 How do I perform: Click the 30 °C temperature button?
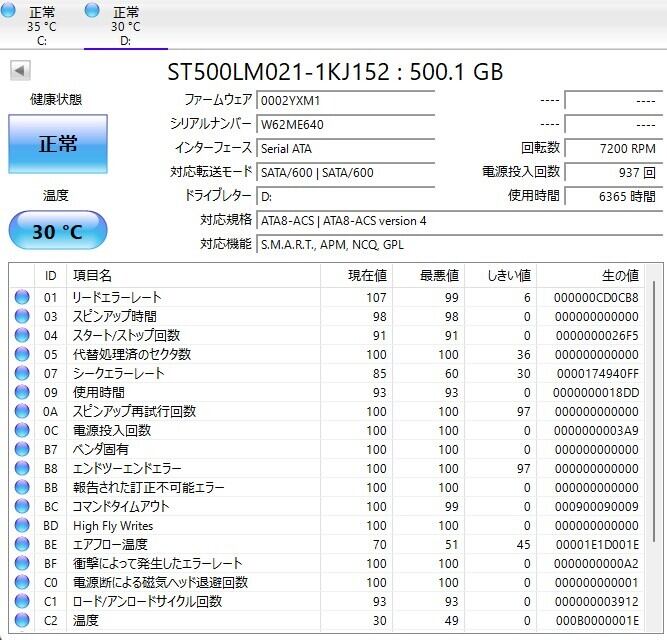tap(58, 232)
